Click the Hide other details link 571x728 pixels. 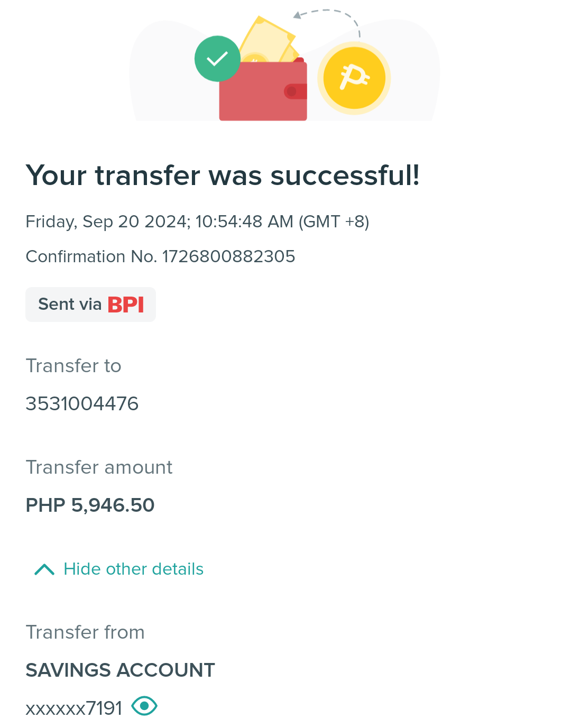133,569
